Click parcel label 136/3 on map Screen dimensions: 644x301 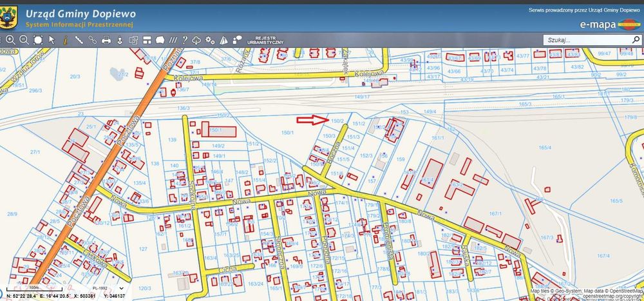(x=183, y=108)
